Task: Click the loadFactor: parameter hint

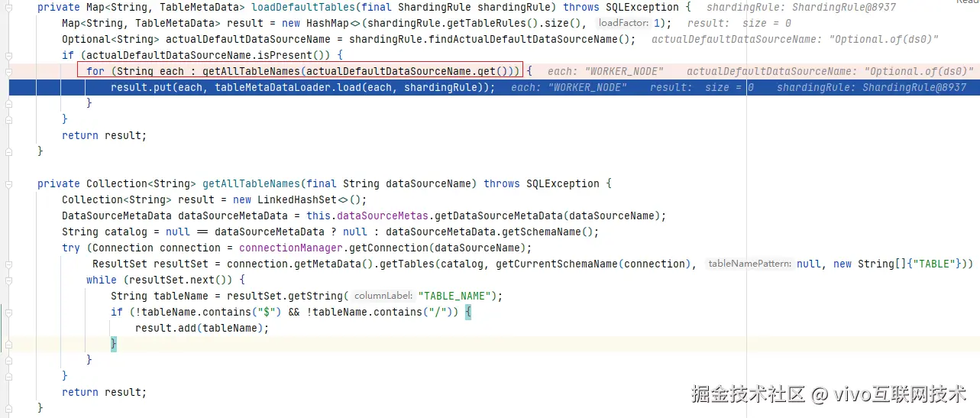Action: [x=623, y=23]
